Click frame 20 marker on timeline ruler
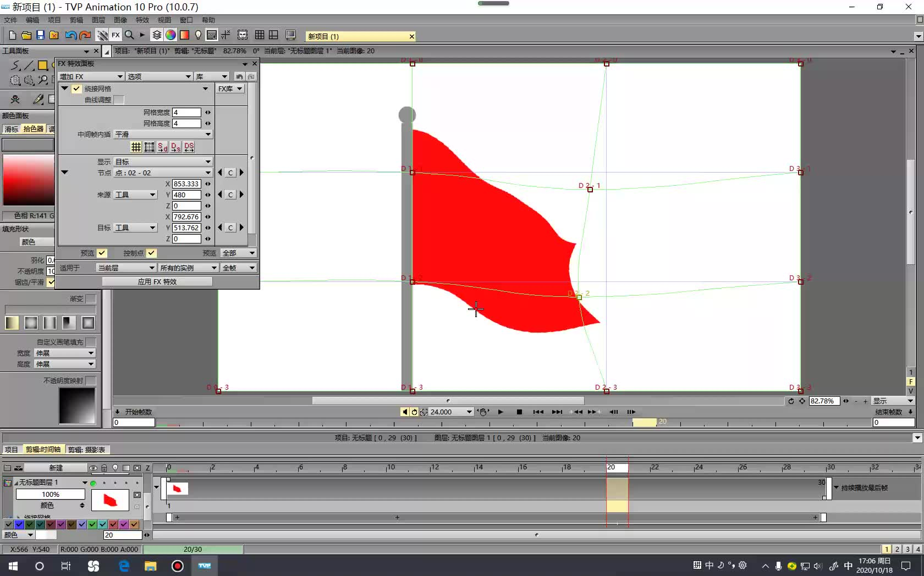The width and height of the screenshot is (924, 576). click(617, 467)
